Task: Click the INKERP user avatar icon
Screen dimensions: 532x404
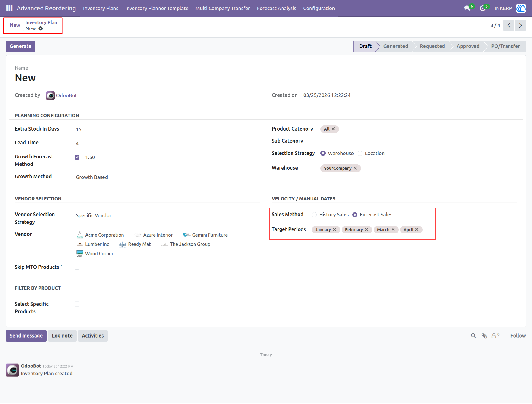Action: tap(521, 8)
